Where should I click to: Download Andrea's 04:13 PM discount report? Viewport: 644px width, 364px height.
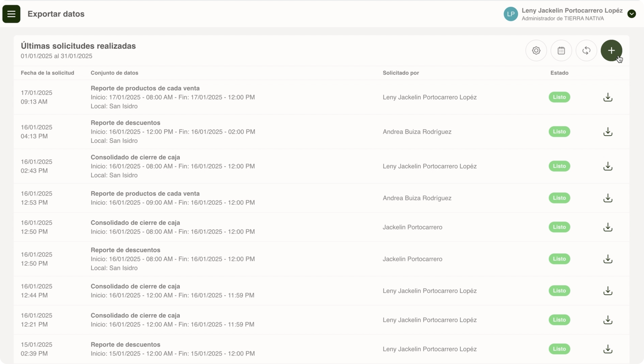pos(608,132)
